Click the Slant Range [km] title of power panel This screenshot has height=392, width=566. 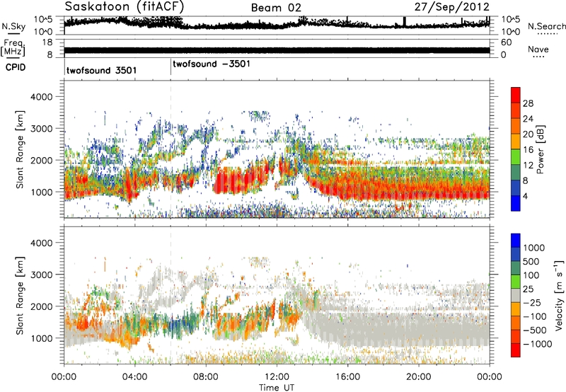[x=20, y=149]
